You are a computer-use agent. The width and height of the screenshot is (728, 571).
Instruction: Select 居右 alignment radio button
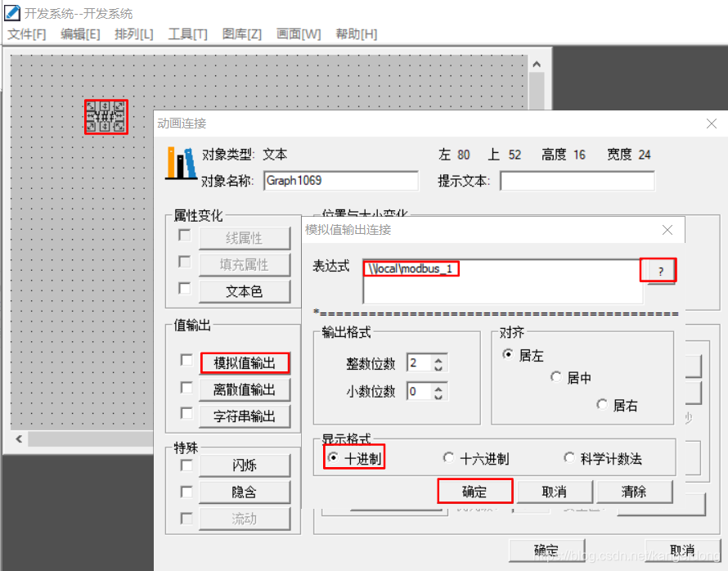click(602, 404)
